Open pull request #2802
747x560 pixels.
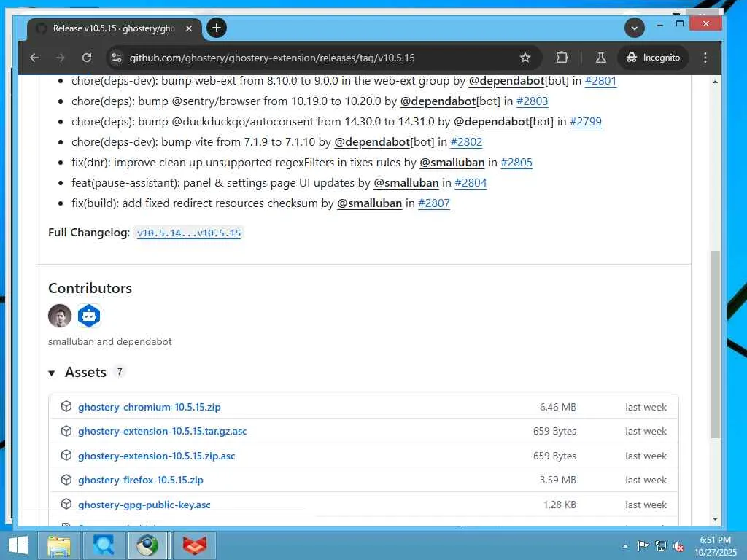pyautogui.click(x=466, y=142)
